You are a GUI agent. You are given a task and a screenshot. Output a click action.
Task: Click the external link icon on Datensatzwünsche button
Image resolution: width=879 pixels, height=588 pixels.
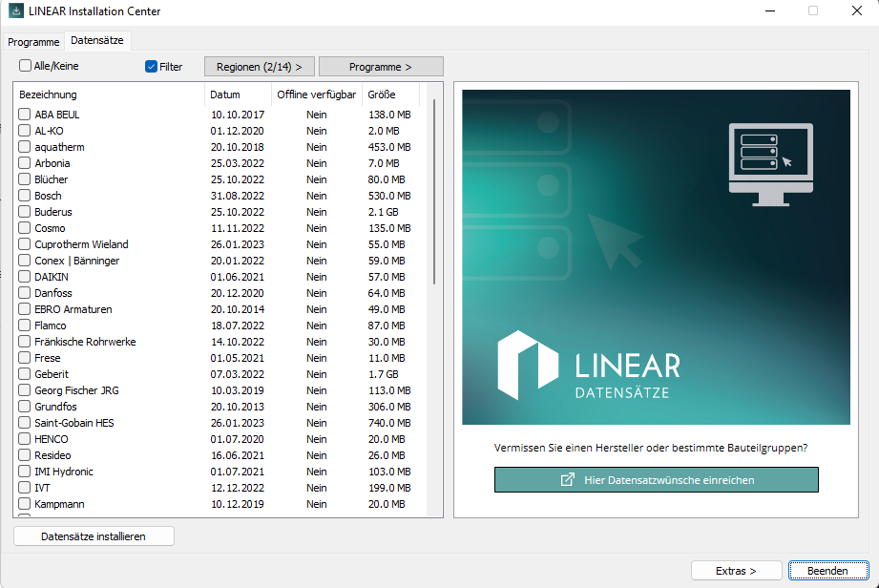tap(567, 480)
